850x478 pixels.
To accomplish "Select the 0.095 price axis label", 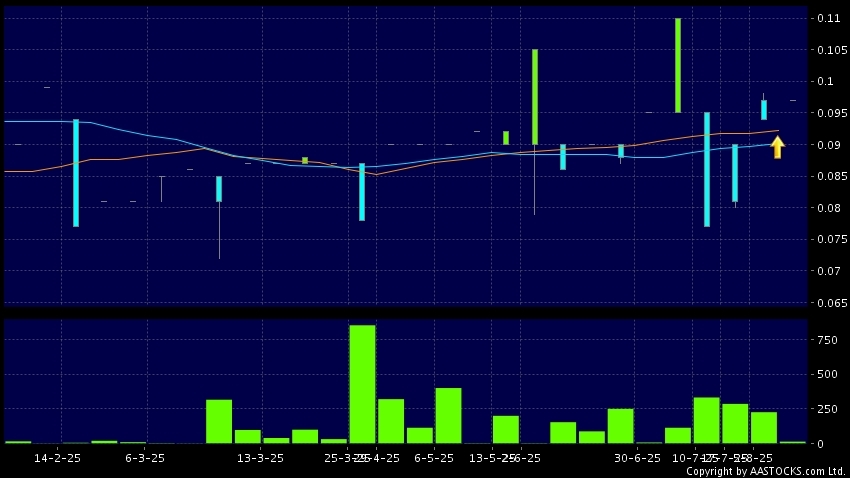I will [x=832, y=113].
